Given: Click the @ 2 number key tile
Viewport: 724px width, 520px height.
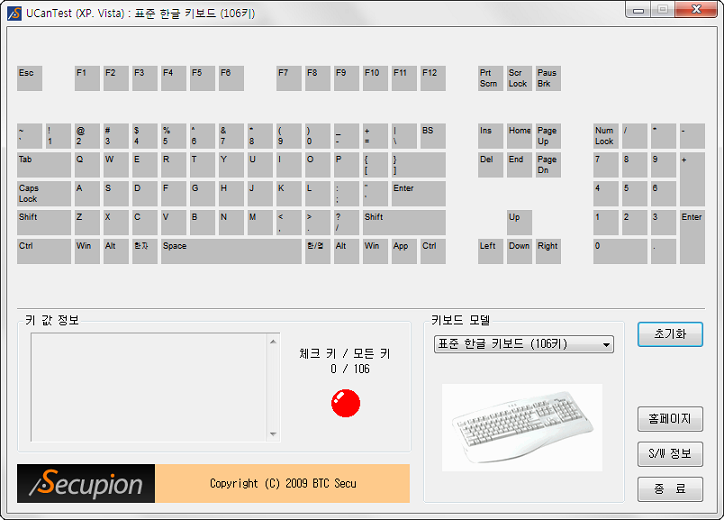Looking at the screenshot, I should click(87, 136).
